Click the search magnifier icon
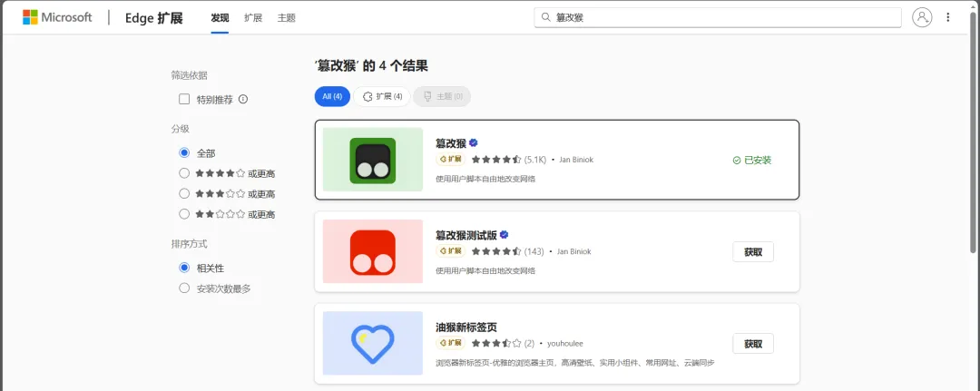 click(x=545, y=17)
